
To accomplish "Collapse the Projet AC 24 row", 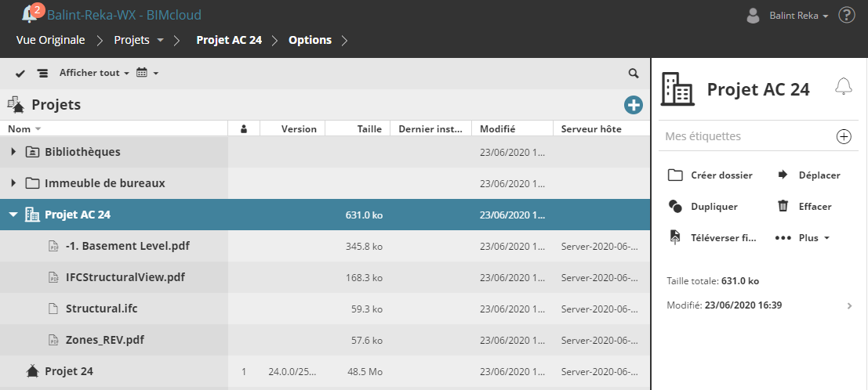I will 13,215.
